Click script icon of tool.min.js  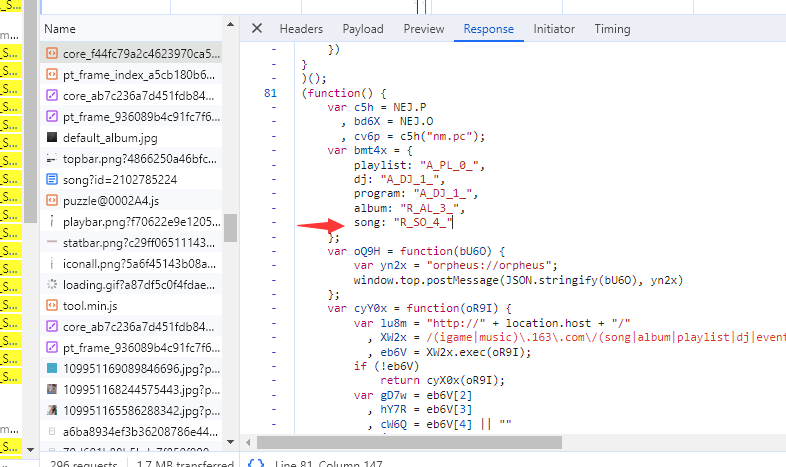click(52, 305)
